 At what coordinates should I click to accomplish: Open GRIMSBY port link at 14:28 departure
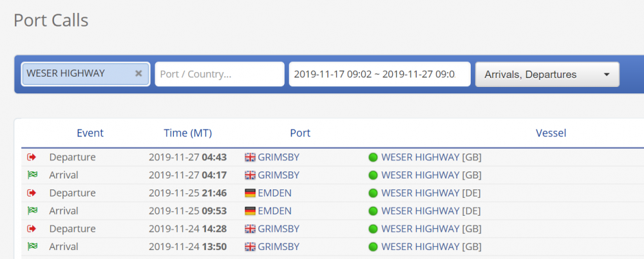pos(278,229)
